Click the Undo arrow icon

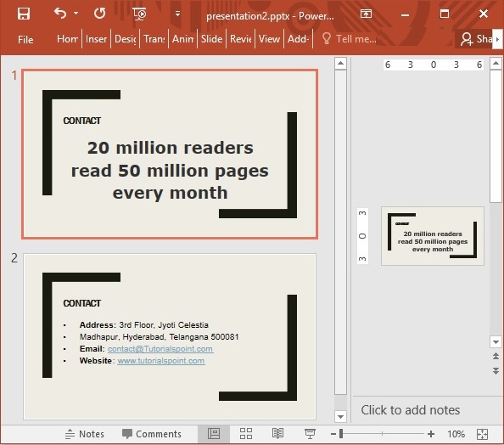(x=60, y=14)
